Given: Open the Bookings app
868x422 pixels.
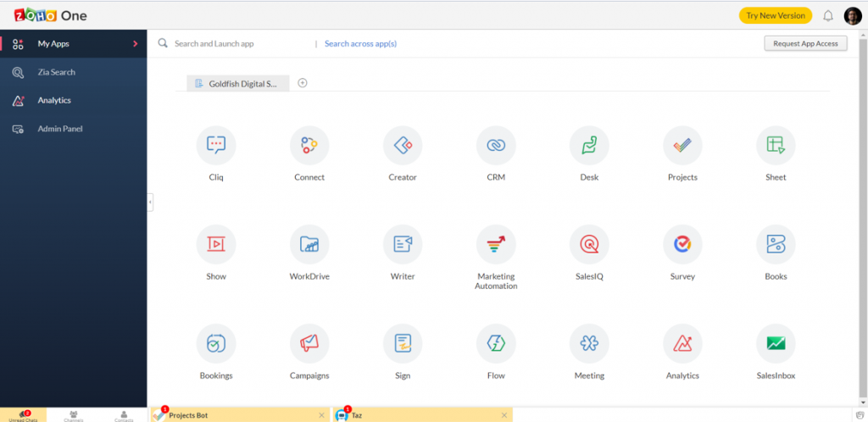Looking at the screenshot, I should click(x=216, y=343).
